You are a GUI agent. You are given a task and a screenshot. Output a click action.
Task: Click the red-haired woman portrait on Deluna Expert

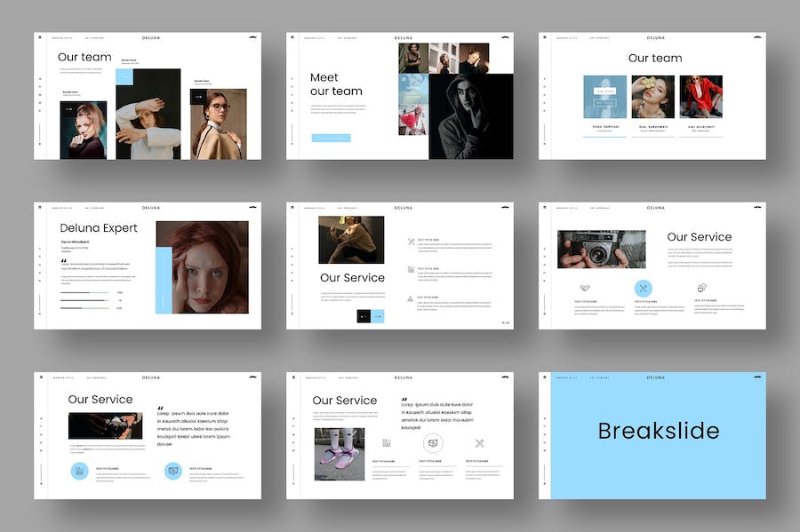coord(207,267)
